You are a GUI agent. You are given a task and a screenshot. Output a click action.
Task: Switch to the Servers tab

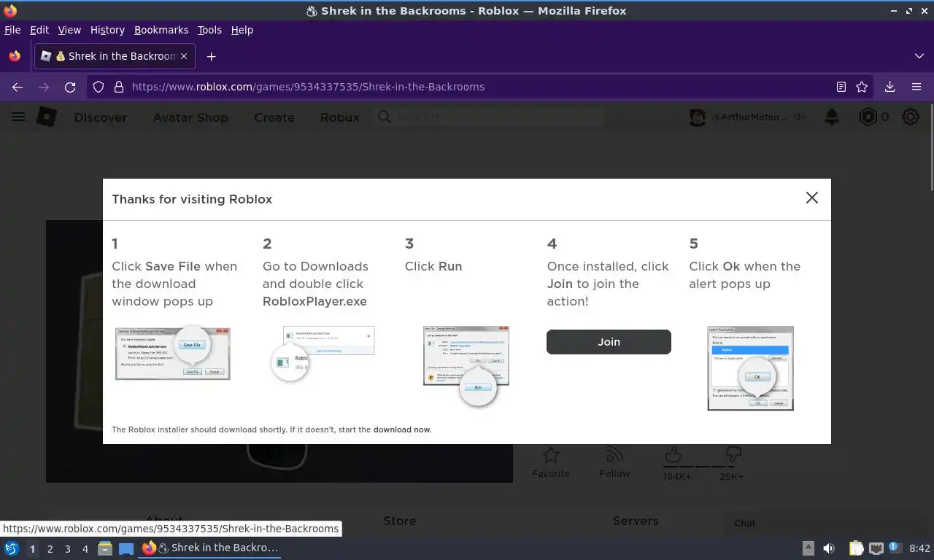(x=636, y=521)
